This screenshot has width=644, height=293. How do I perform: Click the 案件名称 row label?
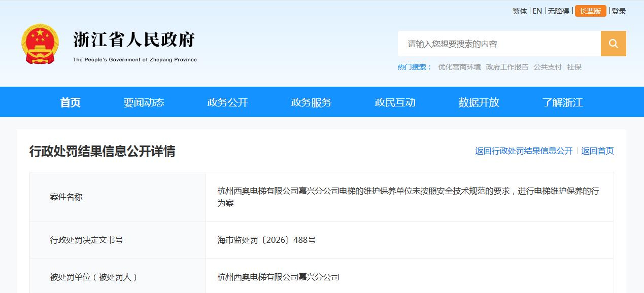(x=66, y=197)
